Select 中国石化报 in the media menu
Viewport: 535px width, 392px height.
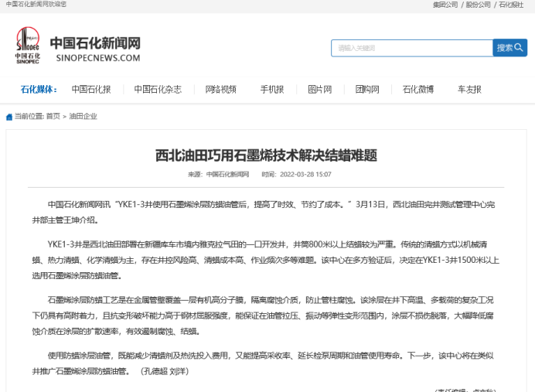point(91,90)
